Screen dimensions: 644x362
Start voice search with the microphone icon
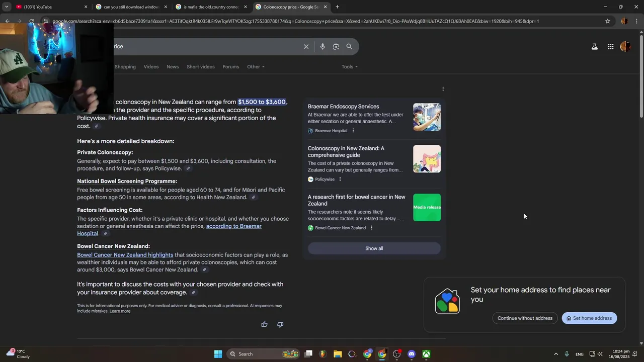click(x=323, y=46)
